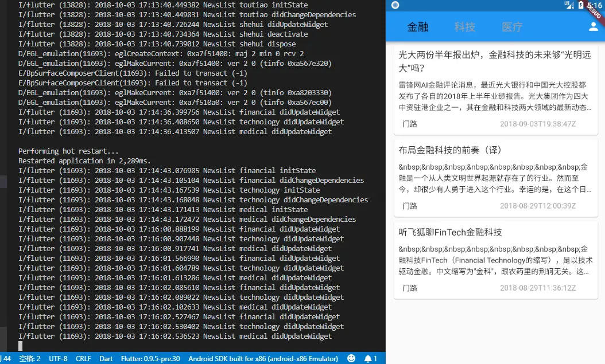Change the CRLF line ending setting
This screenshot has width=605, height=364.
[x=83, y=359]
